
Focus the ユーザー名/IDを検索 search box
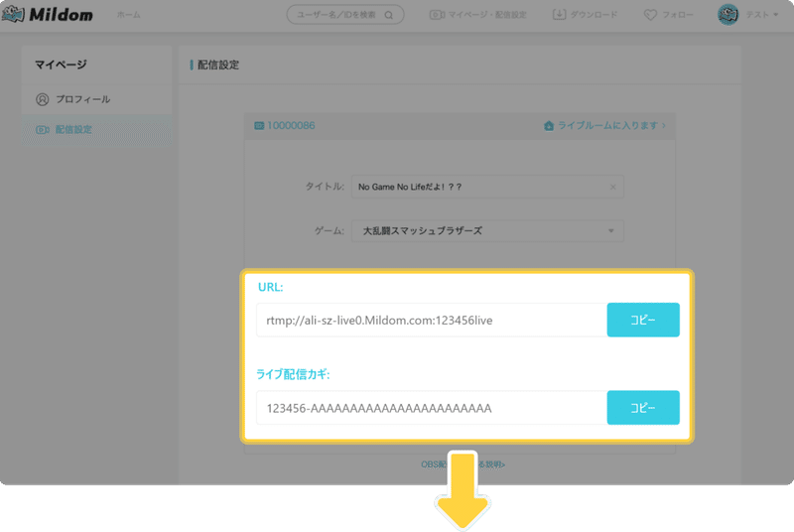pyautogui.click(x=344, y=15)
